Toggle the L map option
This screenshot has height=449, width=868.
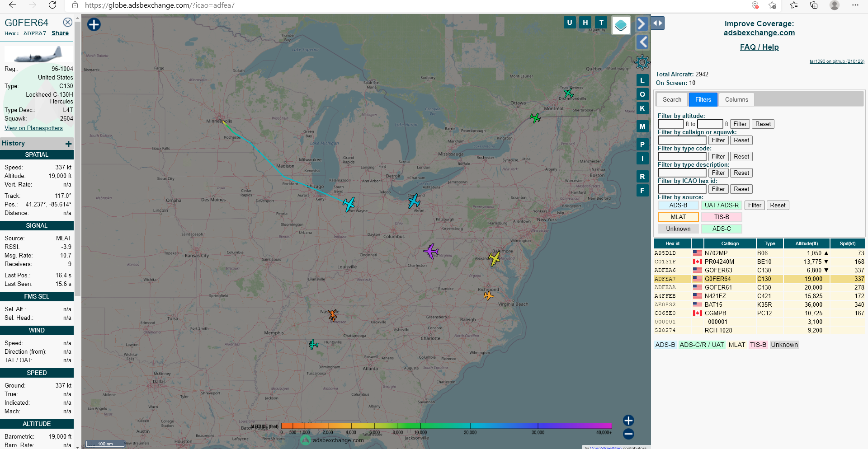pos(642,80)
